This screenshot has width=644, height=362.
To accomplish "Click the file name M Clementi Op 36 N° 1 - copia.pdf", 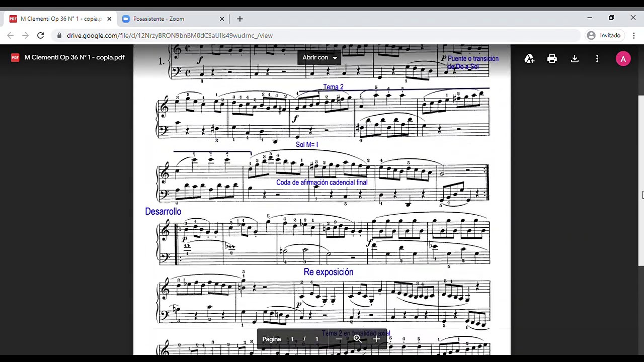I will point(74,57).
